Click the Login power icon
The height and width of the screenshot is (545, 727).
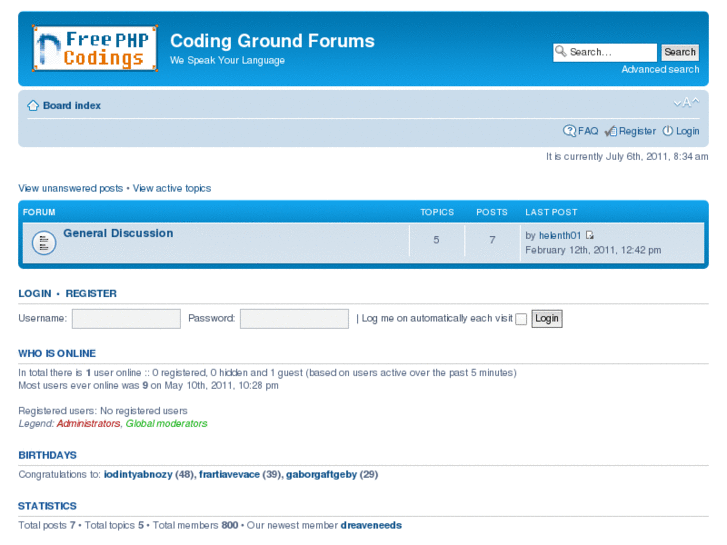pyautogui.click(x=667, y=131)
